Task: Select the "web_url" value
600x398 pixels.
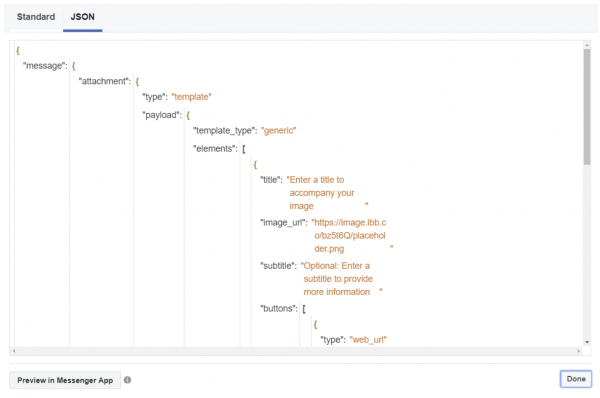Action: 368,340
